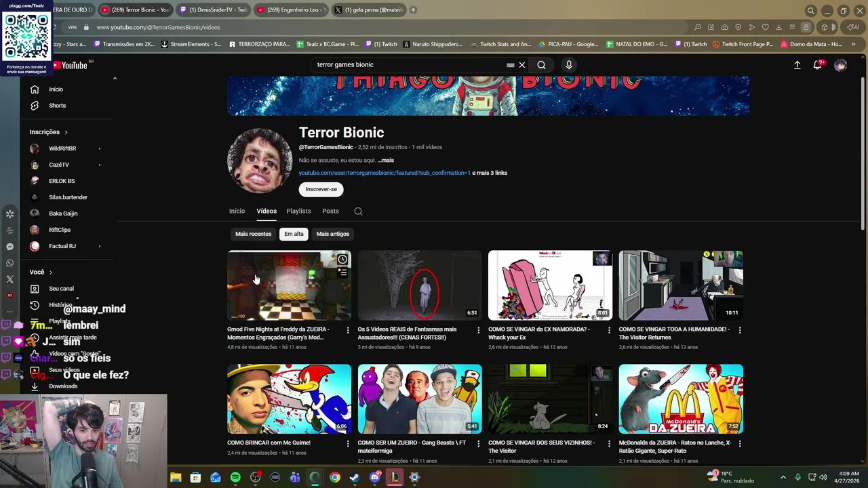Image resolution: width=868 pixels, height=488 pixels.
Task: Open options for The Visitor Returnes video
Action: (739, 330)
